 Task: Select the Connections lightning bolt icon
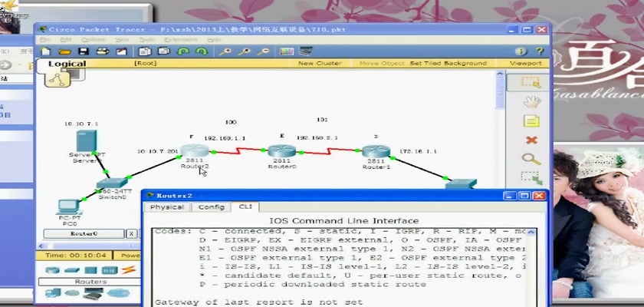coord(129,270)
